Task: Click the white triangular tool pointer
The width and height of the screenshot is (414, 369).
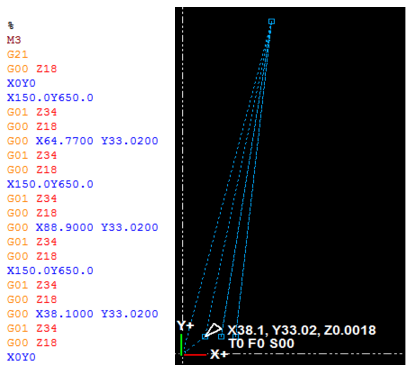Action: (214, 330)
